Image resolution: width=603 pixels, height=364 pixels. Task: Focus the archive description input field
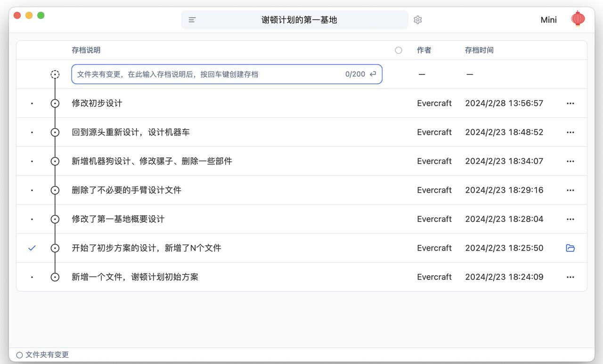click(207, 74)
